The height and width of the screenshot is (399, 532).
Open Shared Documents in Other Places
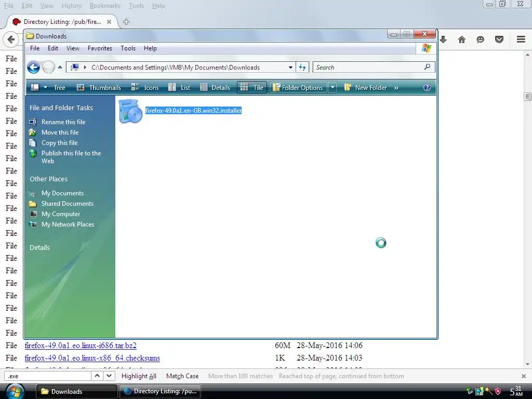coord(67,204)
